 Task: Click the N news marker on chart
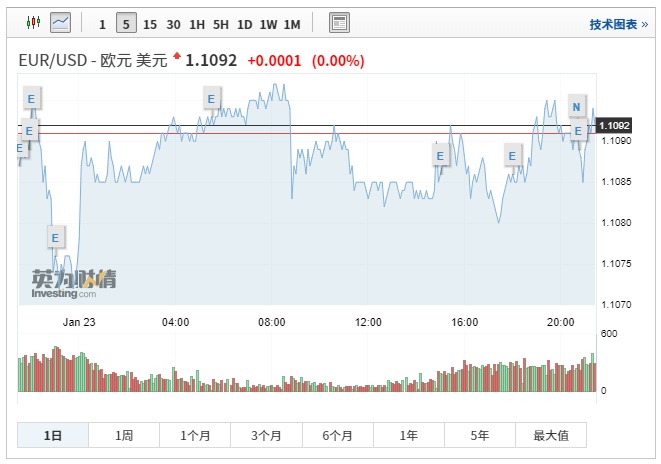pos(576,106)
